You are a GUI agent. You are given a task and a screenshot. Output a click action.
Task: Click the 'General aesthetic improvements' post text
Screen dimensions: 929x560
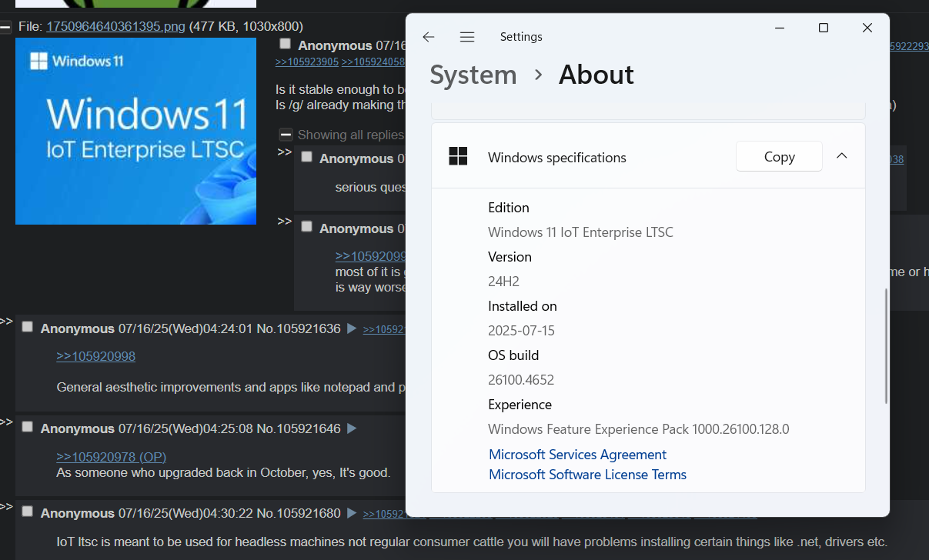pyautogui.click(x=231, y=387)
